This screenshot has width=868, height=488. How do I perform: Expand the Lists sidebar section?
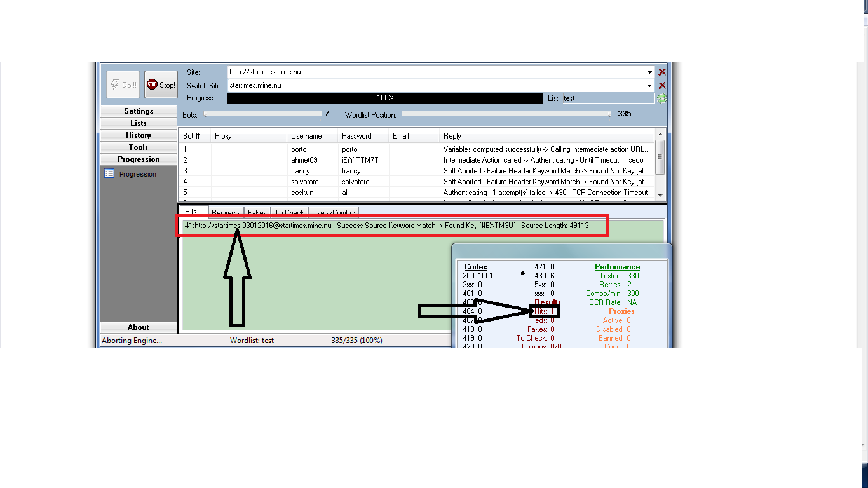[x=139, y=123]
